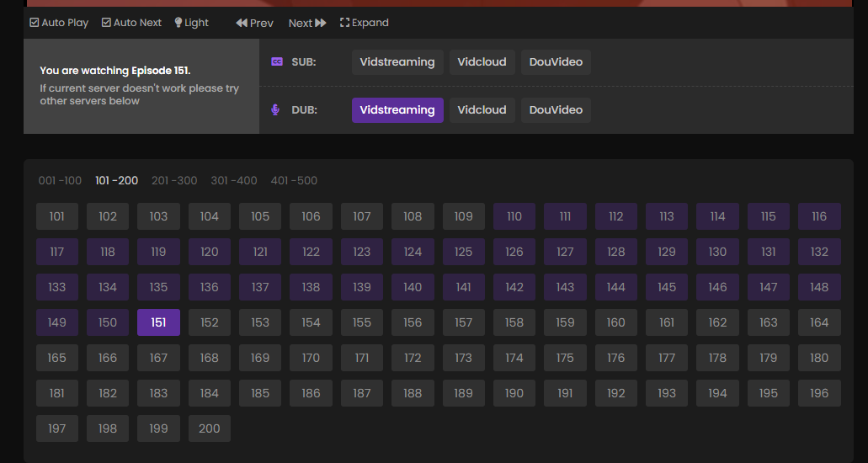Open episode 191
Screen dimensions: 868x463
point(565,393)
